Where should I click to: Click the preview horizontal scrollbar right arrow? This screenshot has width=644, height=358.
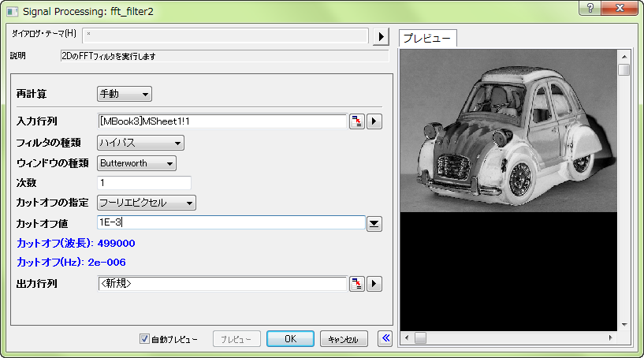(611, 337)
